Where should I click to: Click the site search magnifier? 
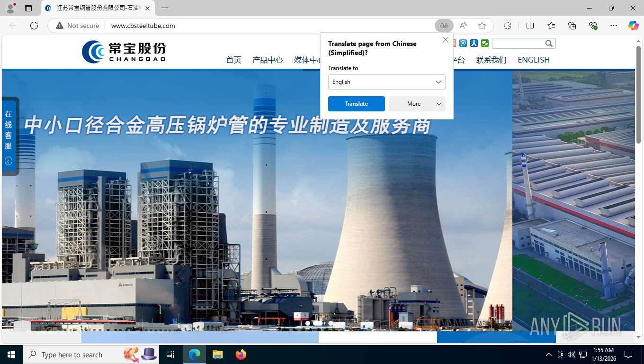549,43
